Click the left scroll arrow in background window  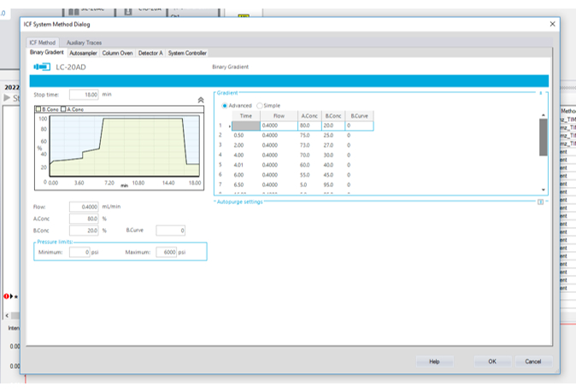[7, 316]
